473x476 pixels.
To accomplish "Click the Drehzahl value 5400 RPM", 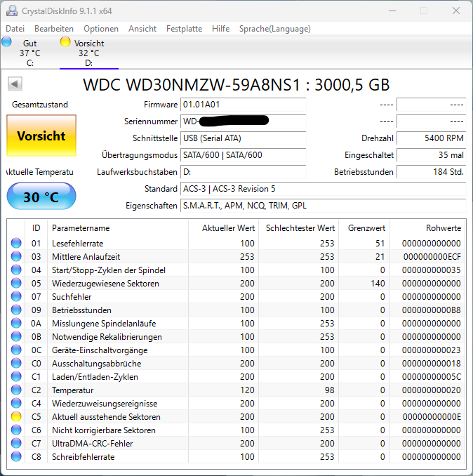I will point(431,138).
